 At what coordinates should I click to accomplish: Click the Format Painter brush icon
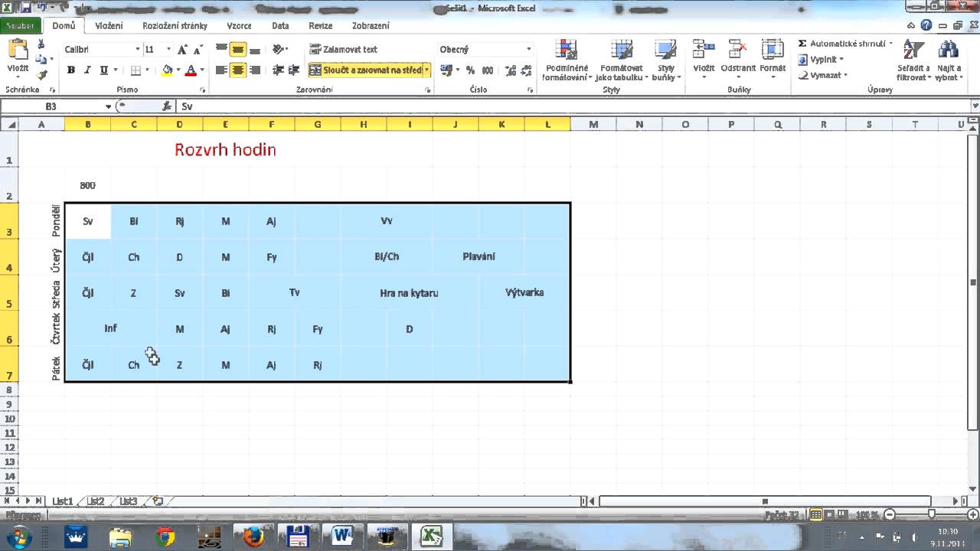(41, 74)
